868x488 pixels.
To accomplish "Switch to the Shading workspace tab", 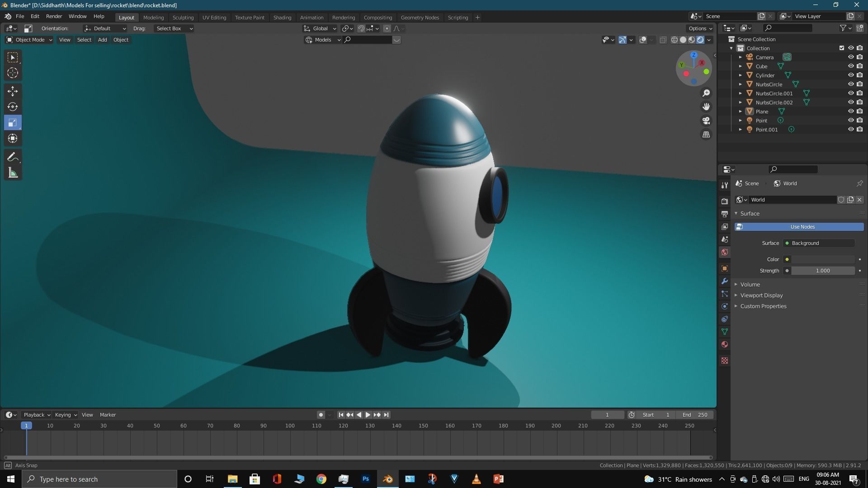I will point(282,17).
